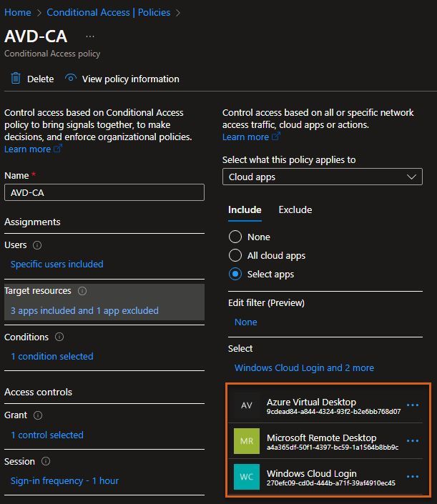Click app ID 270efc09-cd0d-444b-a71f-39af4910ec45
437x504 pixels.
(x=331, y=483)
